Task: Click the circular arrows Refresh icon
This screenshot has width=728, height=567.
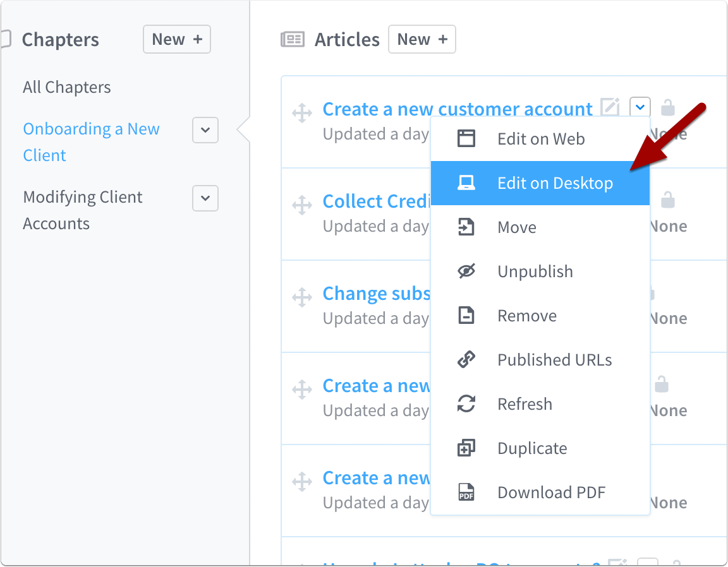Action: (x=466, y=403)
